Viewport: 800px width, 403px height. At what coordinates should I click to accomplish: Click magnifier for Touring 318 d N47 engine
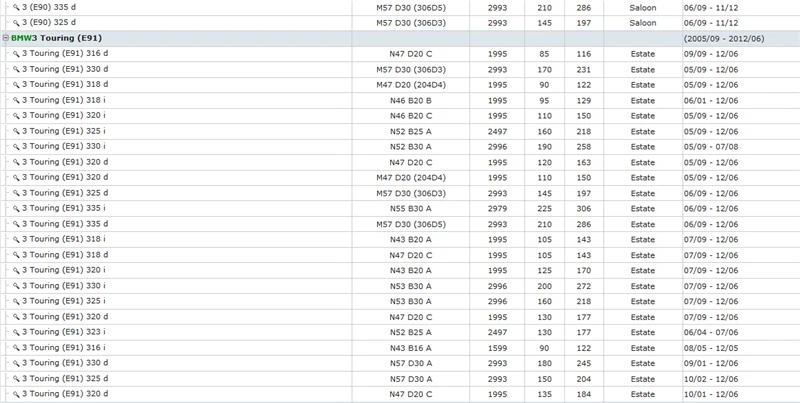click(16, 255)
